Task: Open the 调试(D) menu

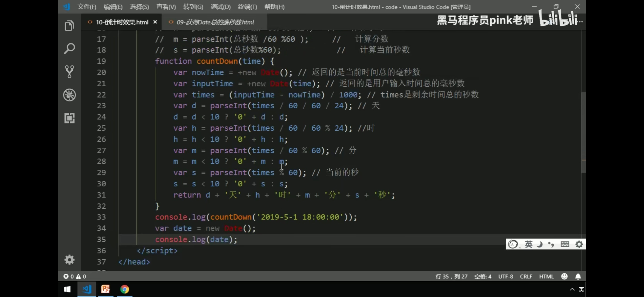Action: point(220,7)
